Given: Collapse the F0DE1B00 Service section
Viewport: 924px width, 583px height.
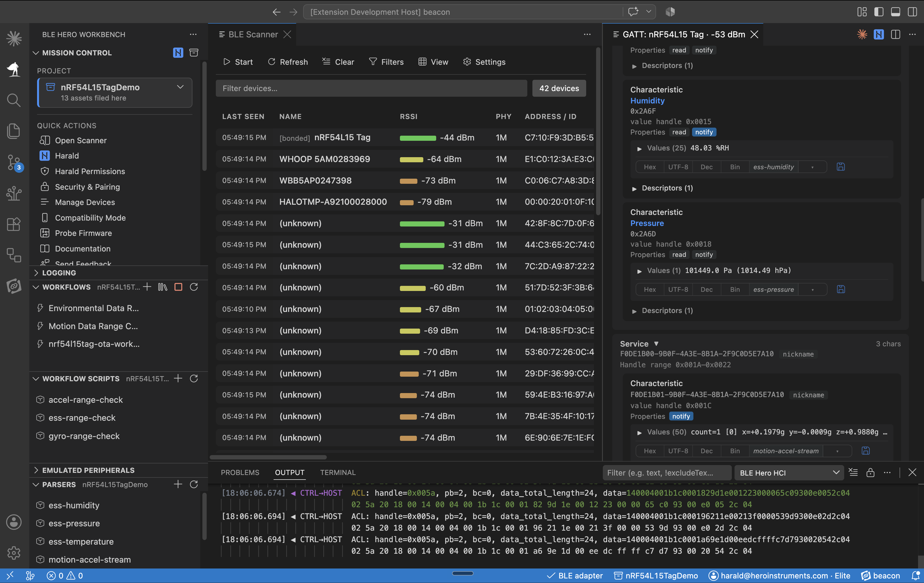Looking at the screenshot, I should point(656,344).
